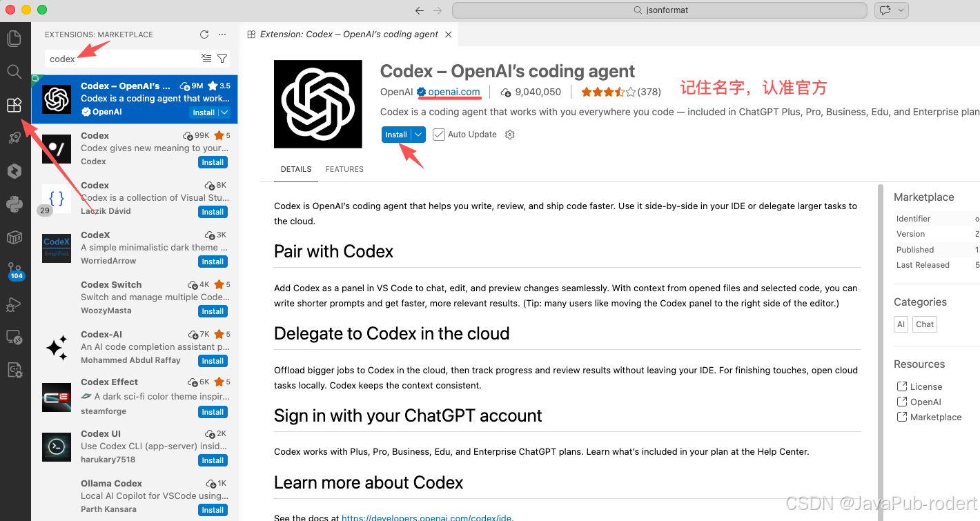980x521 pixels.
Task: Open the dropdown beside the title bar chat icon
Action: pyautogui.click(x=900, y=10)
